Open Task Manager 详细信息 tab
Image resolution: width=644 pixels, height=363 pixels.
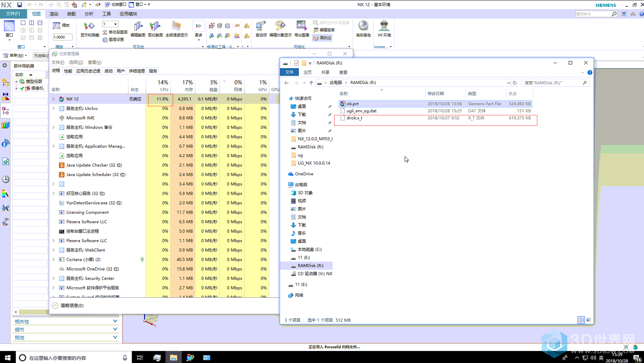point(137,71)
